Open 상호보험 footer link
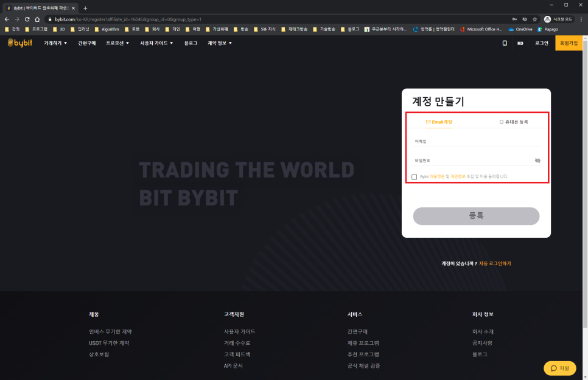 [x=99, y=354]
